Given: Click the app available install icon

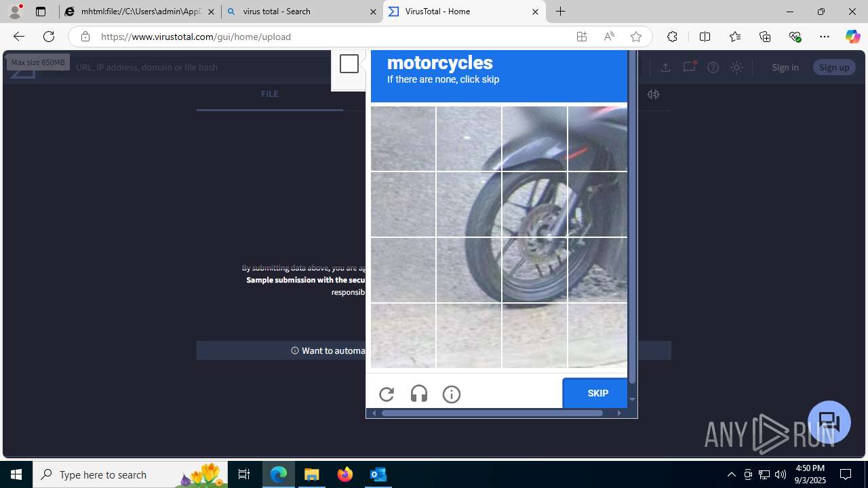Looking at the screenshot, I should pyautogui.click(x=582, y=37).
